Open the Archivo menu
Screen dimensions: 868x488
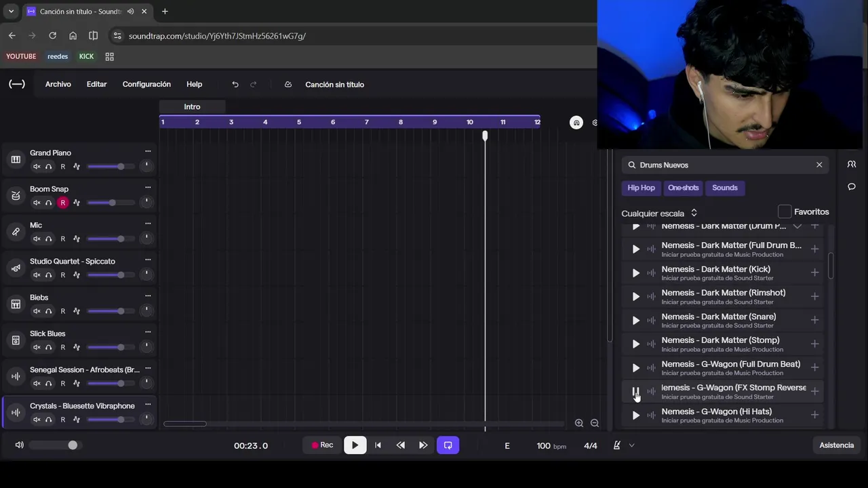pos(58,84)
